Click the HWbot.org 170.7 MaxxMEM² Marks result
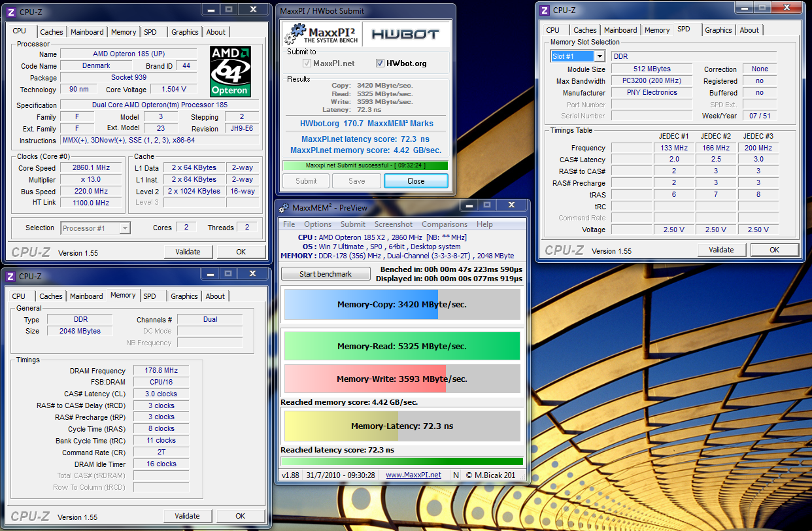 366,123
